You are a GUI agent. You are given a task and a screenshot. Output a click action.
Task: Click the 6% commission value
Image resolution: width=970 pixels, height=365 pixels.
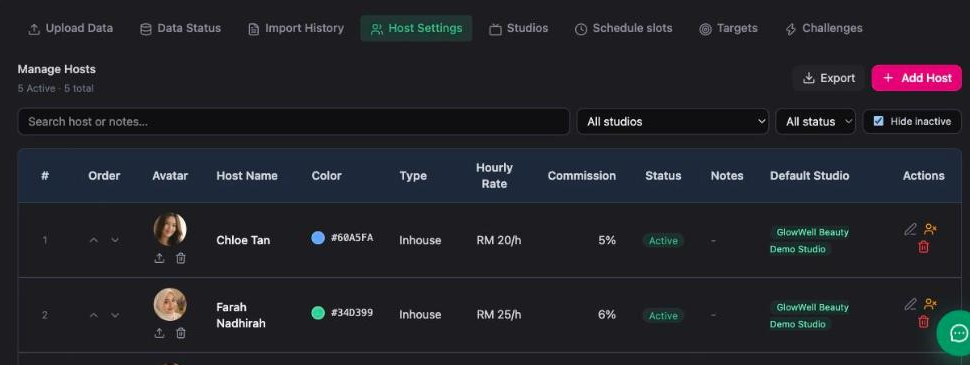(x=607, y=315)
